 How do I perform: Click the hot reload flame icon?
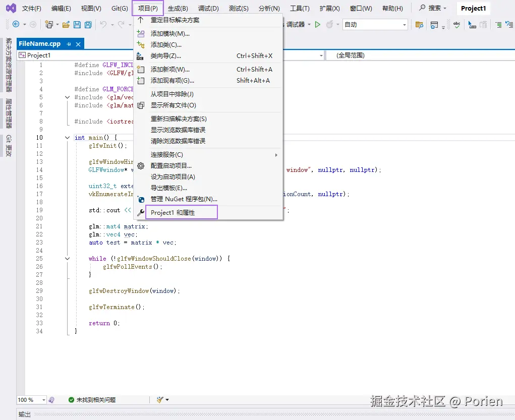pyautogui.click(x=329, y=24)
